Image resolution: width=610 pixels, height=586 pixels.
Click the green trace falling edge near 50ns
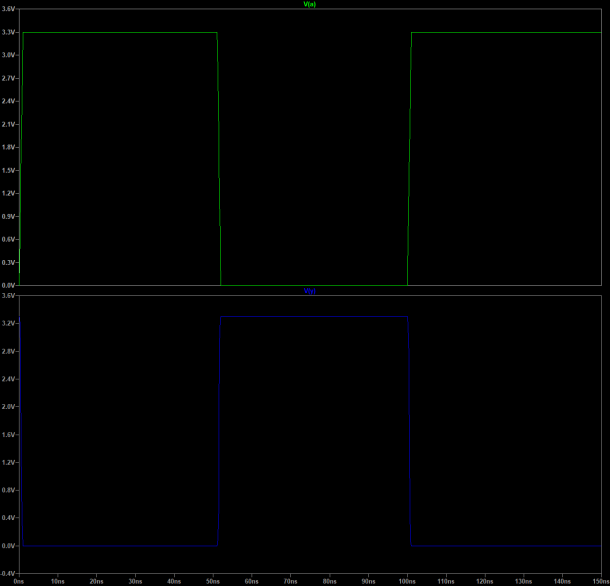(219, 160)
